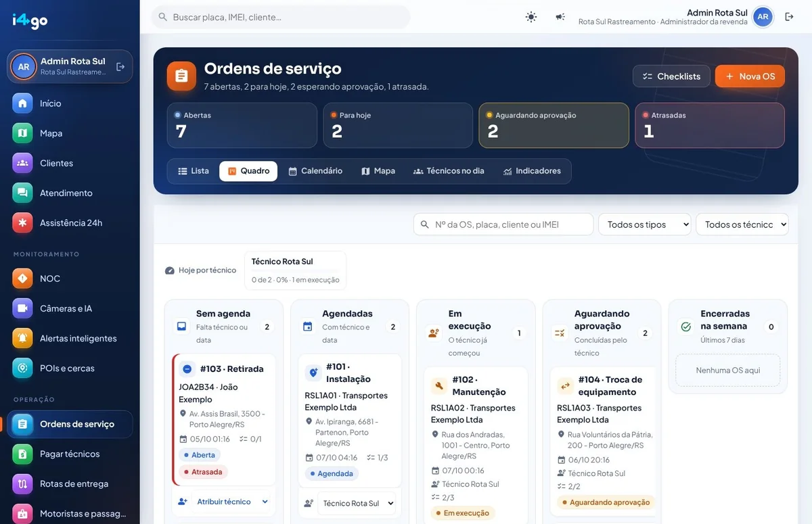This screenshot has height=524, width=812.
Task: Open announcements megaphone icon
Action: click(560, 17)
